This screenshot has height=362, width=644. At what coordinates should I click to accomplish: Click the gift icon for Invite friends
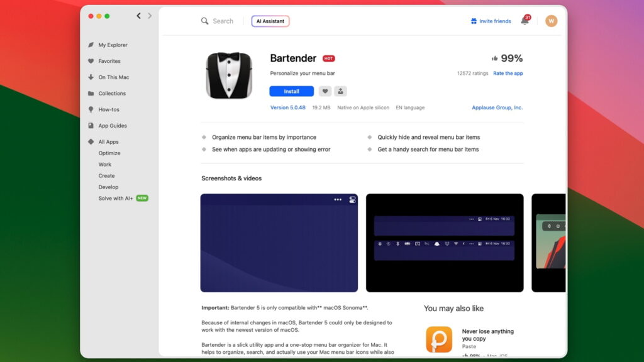coord(474,21)
